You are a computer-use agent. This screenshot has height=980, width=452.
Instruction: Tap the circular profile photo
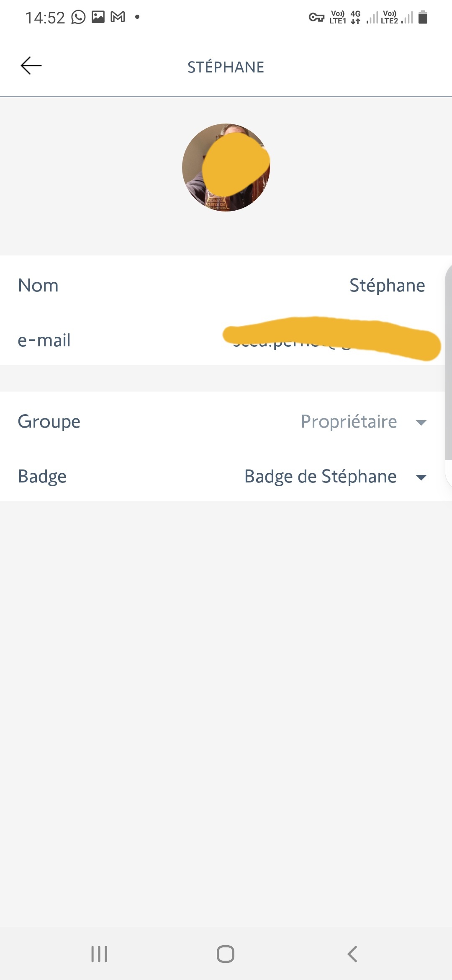(x=226, y=168)
